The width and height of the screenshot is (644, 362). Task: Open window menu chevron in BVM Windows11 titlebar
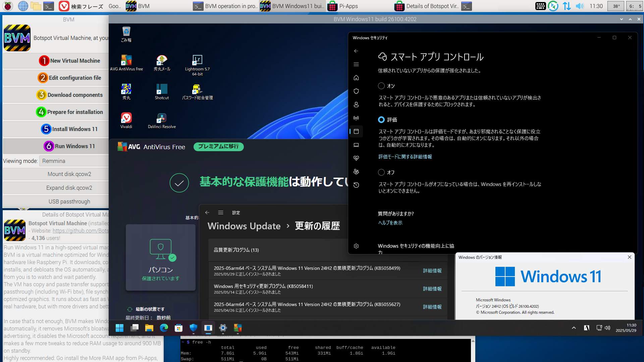point(622,19)
